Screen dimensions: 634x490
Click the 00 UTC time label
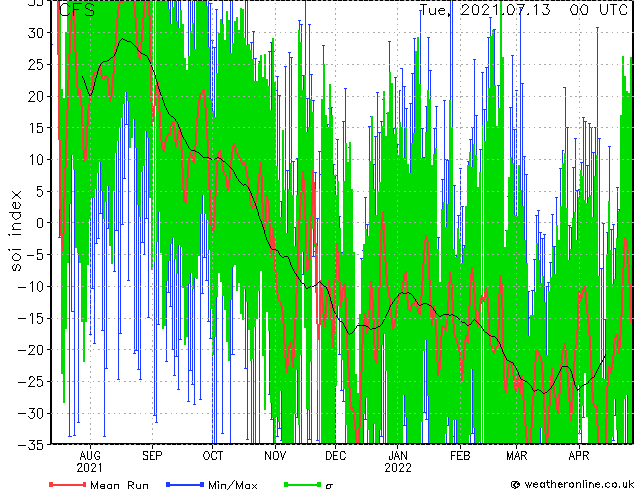point(598,9)
